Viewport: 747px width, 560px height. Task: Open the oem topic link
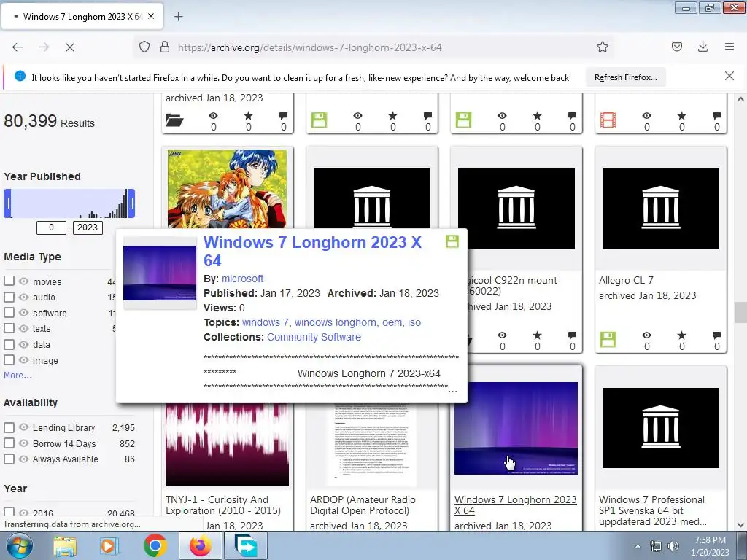pyautogui.click(x=392, y=322)
